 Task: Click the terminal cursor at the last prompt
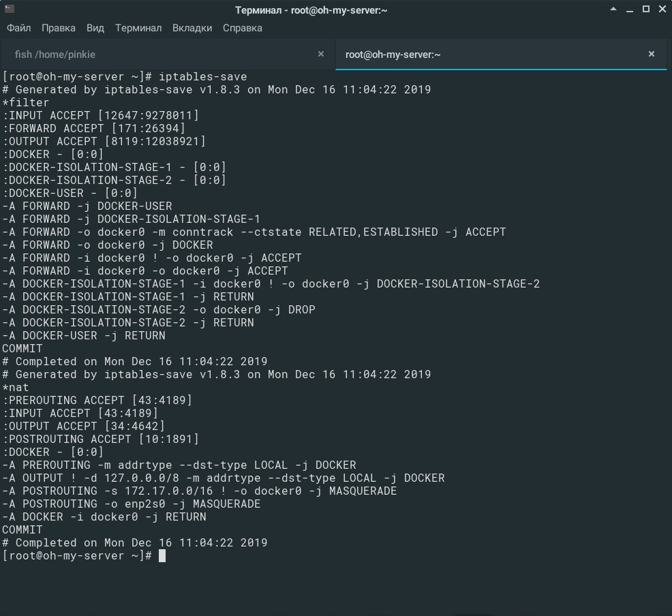[x=162, y=556]
